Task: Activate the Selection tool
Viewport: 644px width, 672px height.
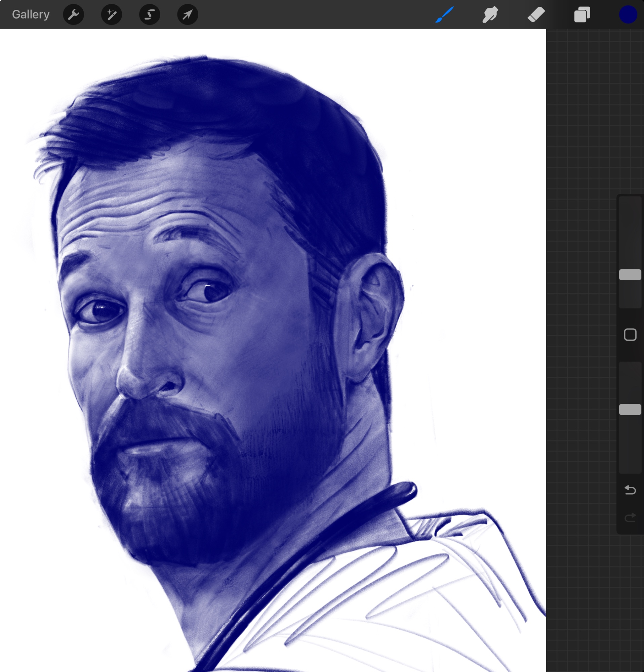Action: tap(150, 14)
